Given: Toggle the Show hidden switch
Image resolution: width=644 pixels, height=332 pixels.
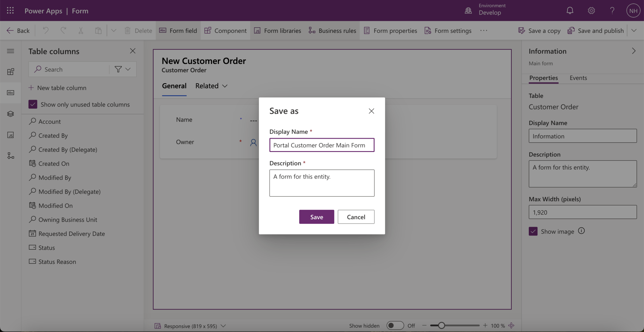Looking at the screenshot, I should coord(395,326).
